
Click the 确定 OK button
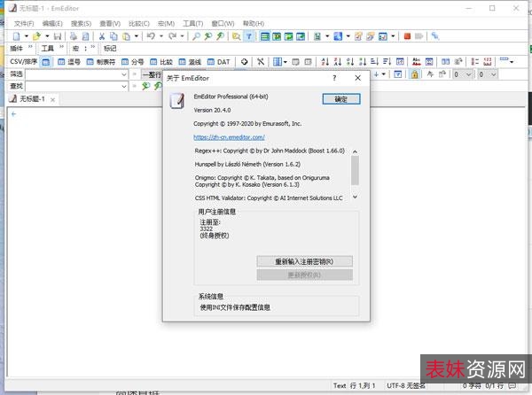(x=341, y=99)
